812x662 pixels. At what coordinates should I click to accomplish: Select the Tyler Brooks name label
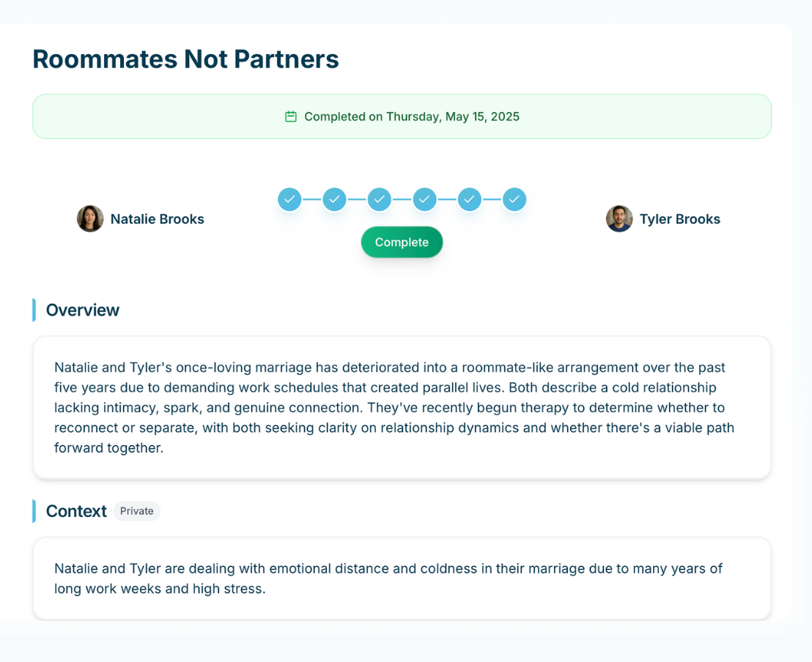pos(680,219)
